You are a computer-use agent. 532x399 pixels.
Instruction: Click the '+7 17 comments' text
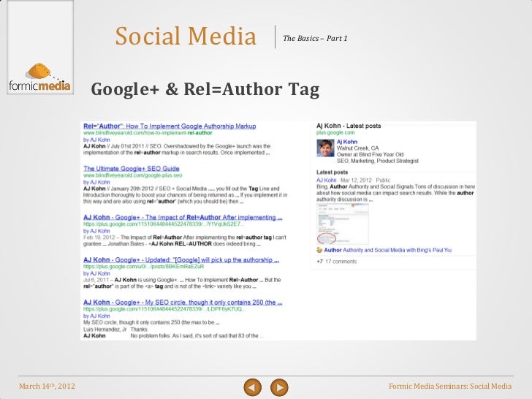[x=337, y=262]
